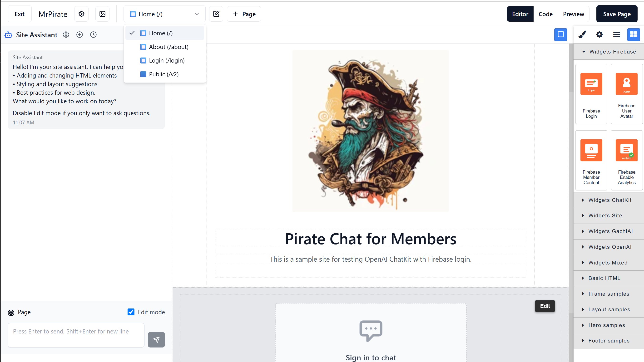Click the assistant message input field
This screenshot has height=362, width=644.
click(76, 335)
